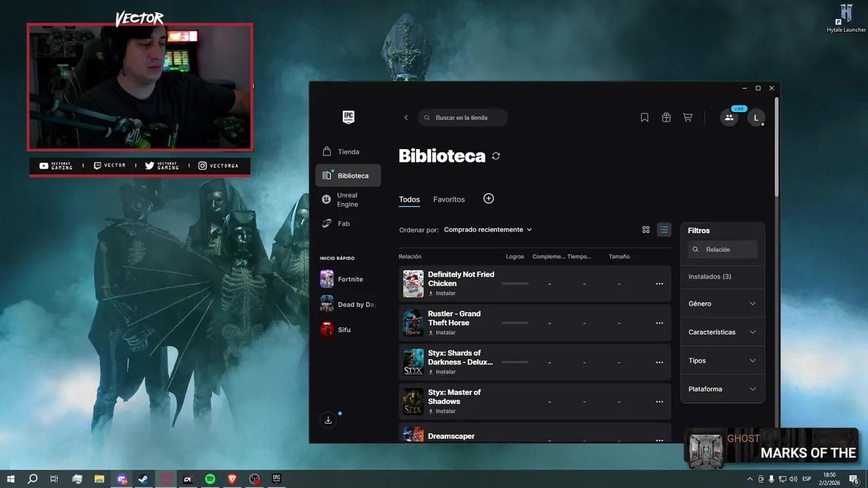Open Styx: Master of Shadows cover thumbnail
This screenshot has height=488, width=868.
pyautogui.click(x=413, y=402)
